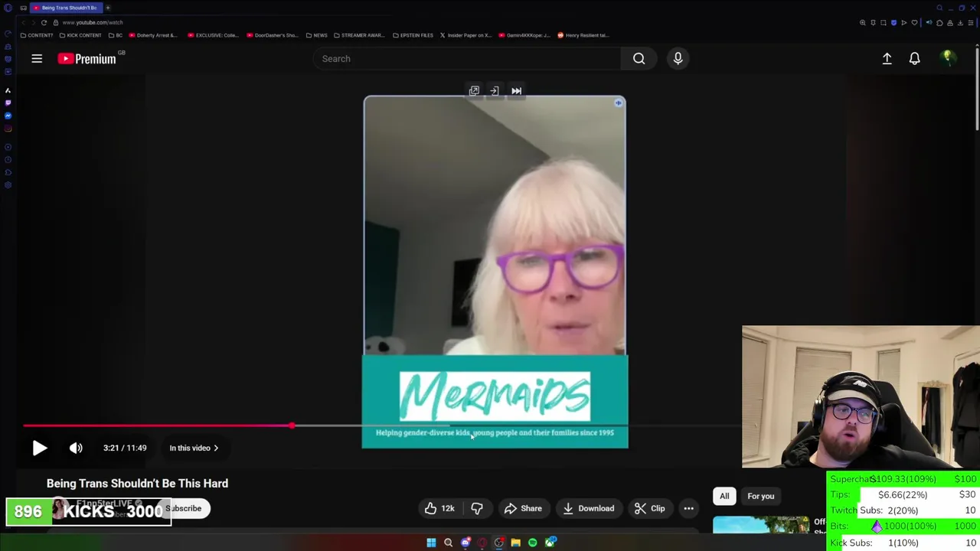Like the video with 12k likes
980x551 pixels.
tap(439, 508)
